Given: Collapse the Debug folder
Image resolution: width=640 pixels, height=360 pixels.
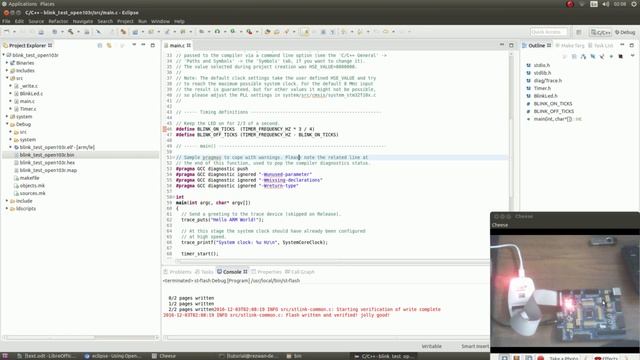Looking at the screenshot, I should coord(7,124).
